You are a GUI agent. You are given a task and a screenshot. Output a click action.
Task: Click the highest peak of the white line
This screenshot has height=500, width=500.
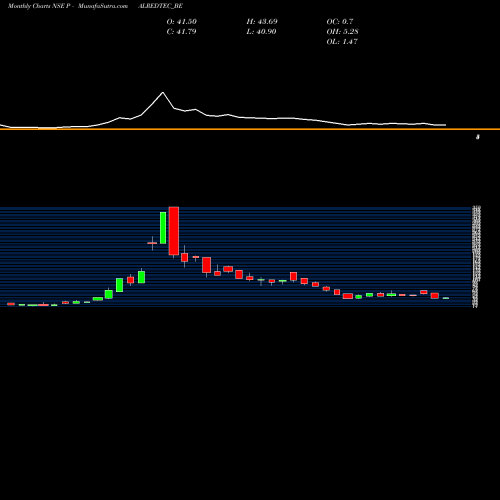pyautogui.click(x=163, y=92)
